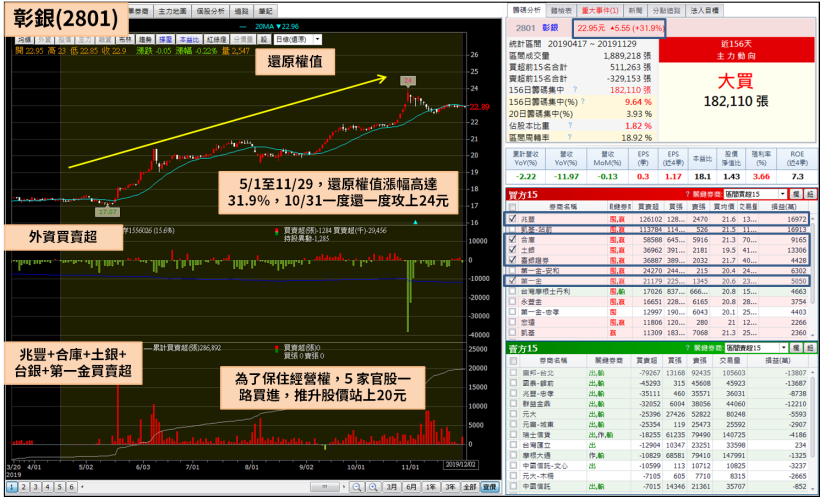The height and width of the screenshot is (497, 820).
Task: Open the 法人目標 tab
Action: pos(705,10)
